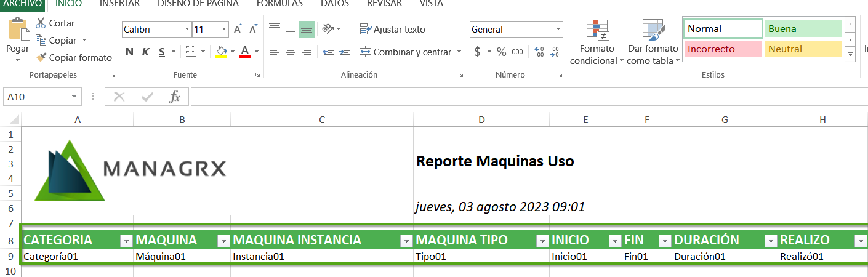Open Fuente dialog launcher
This screenshot has height=277, width=868.
[x=257, y=74]
